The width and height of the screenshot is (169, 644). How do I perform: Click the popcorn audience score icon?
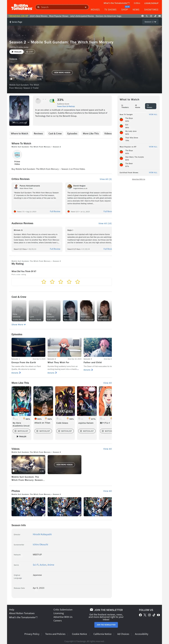click(x=52, y=101)
